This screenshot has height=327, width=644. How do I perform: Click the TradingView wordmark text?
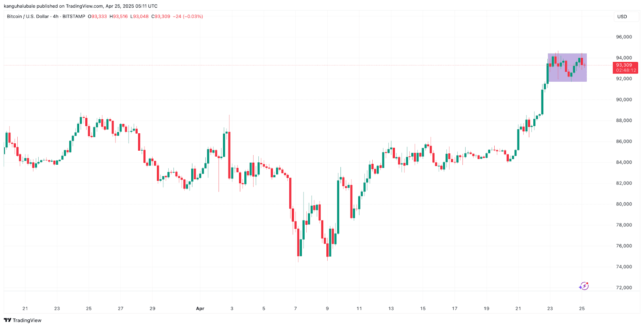pyautogui.click(x=27, y=321)
